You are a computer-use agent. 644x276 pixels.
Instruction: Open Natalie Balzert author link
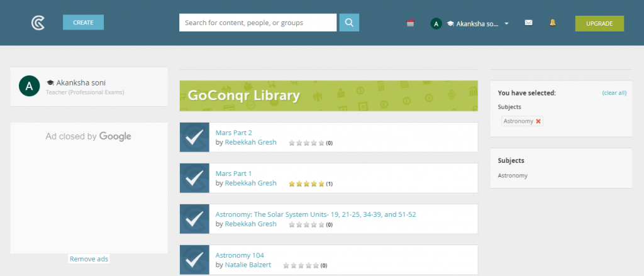pos(248,265)
